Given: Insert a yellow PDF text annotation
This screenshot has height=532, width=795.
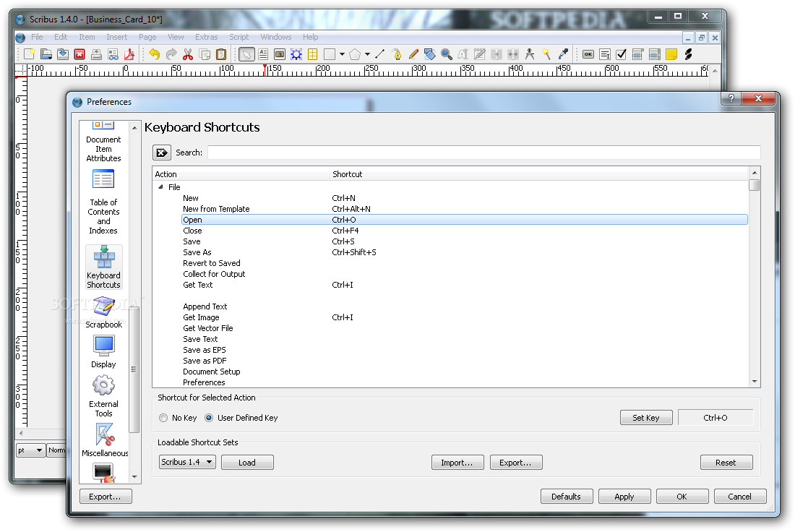Looking at the screenshot, I should point(671,54).
